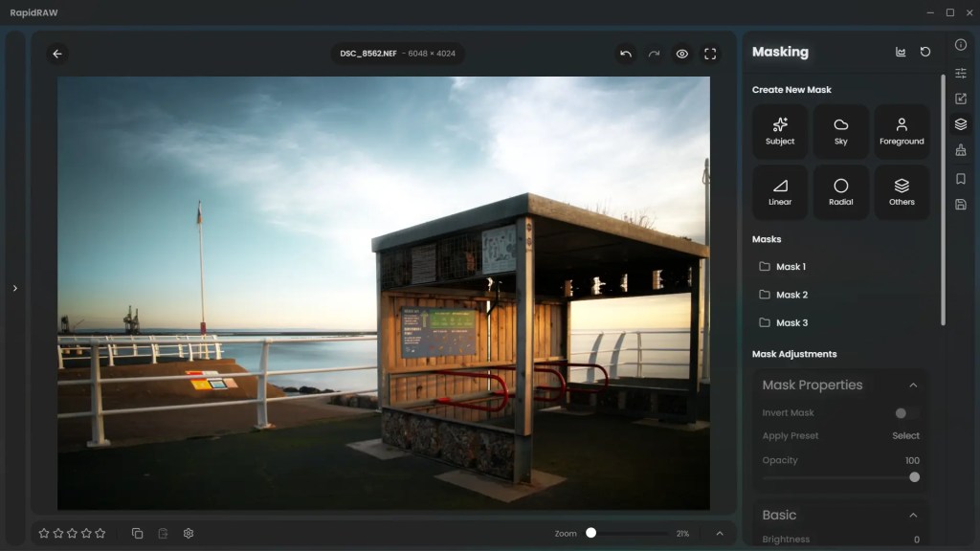The width and height of the screenshot is (980, 551).
Task: Collapse the Basic adjustments section
Action: (913, 516)
